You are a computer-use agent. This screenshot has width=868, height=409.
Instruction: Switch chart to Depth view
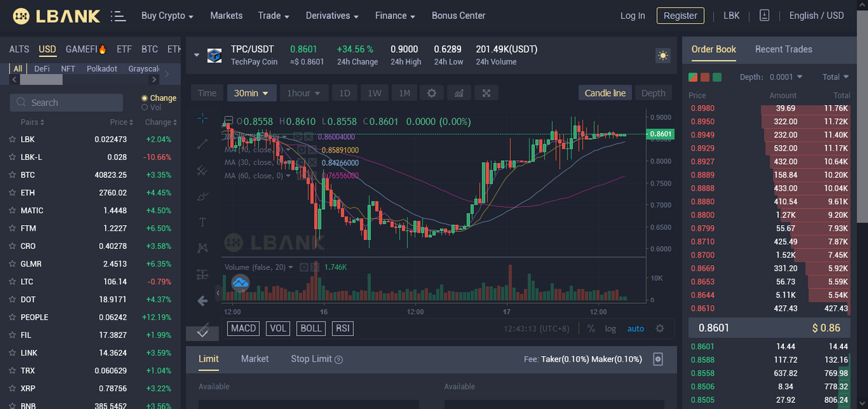tap(653, 93)
